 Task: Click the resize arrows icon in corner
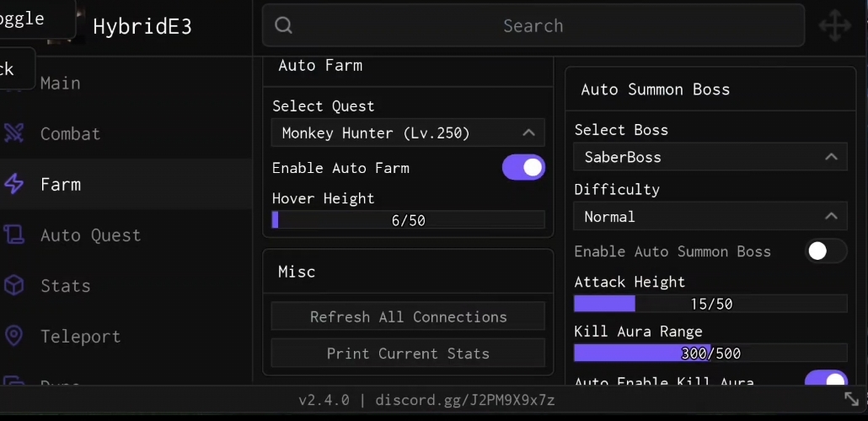[851, 399]
